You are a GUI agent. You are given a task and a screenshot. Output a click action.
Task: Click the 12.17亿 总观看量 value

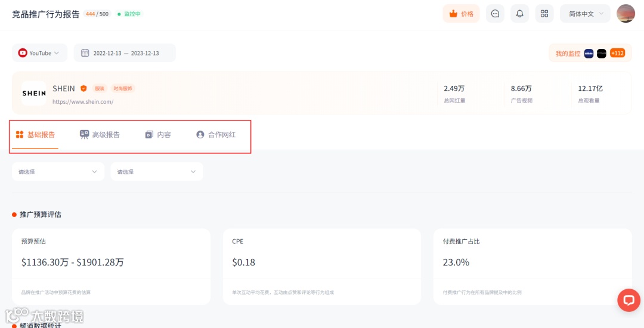coord(590,88)
